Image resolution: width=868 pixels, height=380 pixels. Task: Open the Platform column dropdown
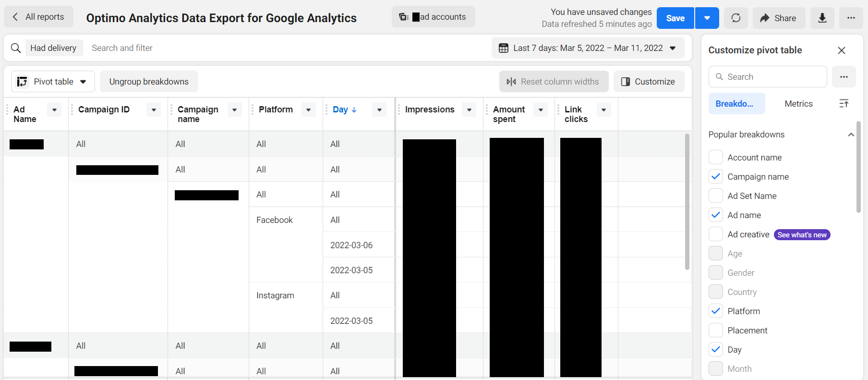pos(308,110)
